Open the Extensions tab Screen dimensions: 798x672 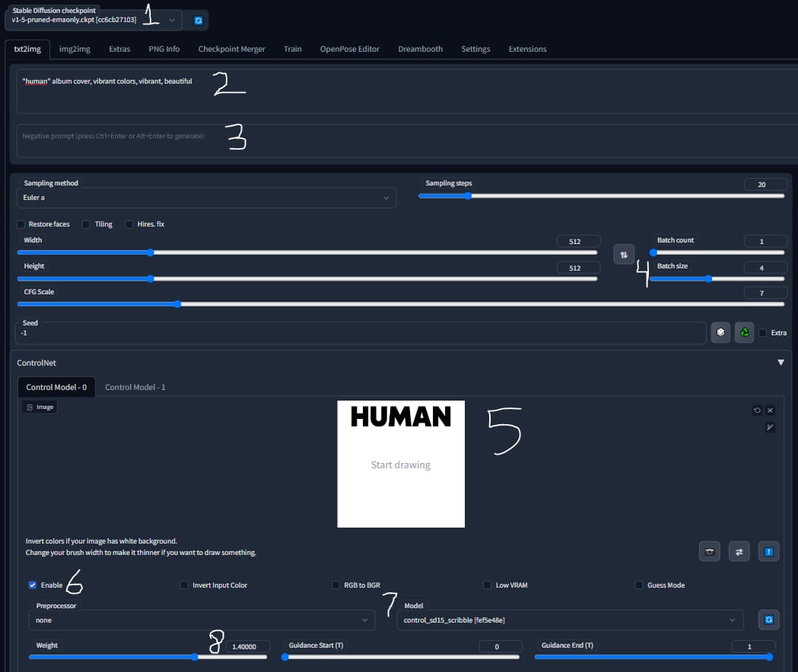click(x=527, y=49)
